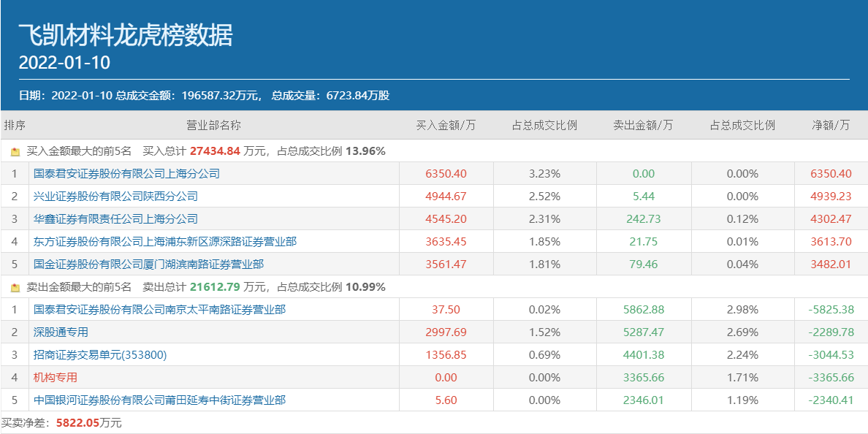Click the 买入总计 27434.84 value
The image size is (868, 434).
click(x=215, y=152)
